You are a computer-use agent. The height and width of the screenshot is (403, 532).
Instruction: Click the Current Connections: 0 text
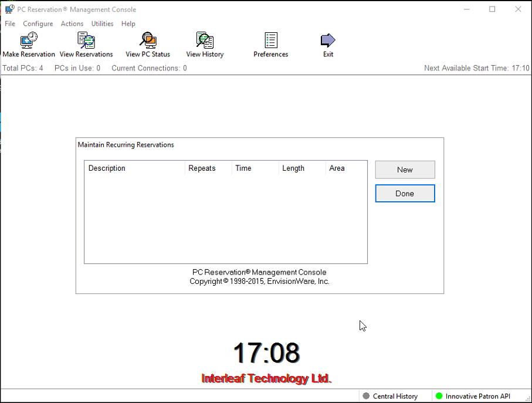(150, 68)
